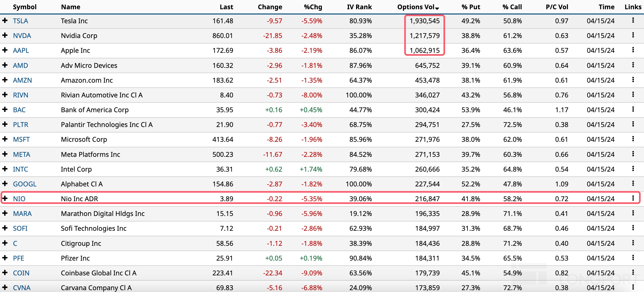644x292 pixels.
Task: Expand the AAPL row with plus icon
Action: (5, 50)
